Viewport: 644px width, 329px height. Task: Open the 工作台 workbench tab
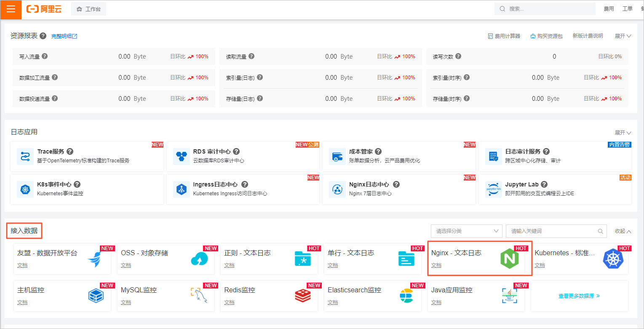(x=89, y=9)
